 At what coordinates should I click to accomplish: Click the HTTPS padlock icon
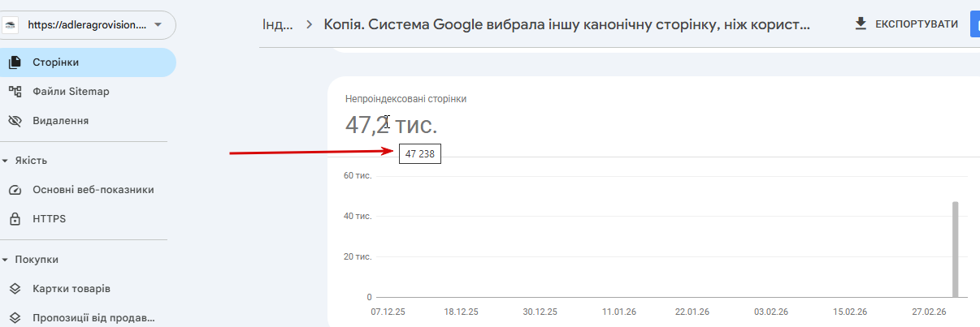(x=15, y=219)
